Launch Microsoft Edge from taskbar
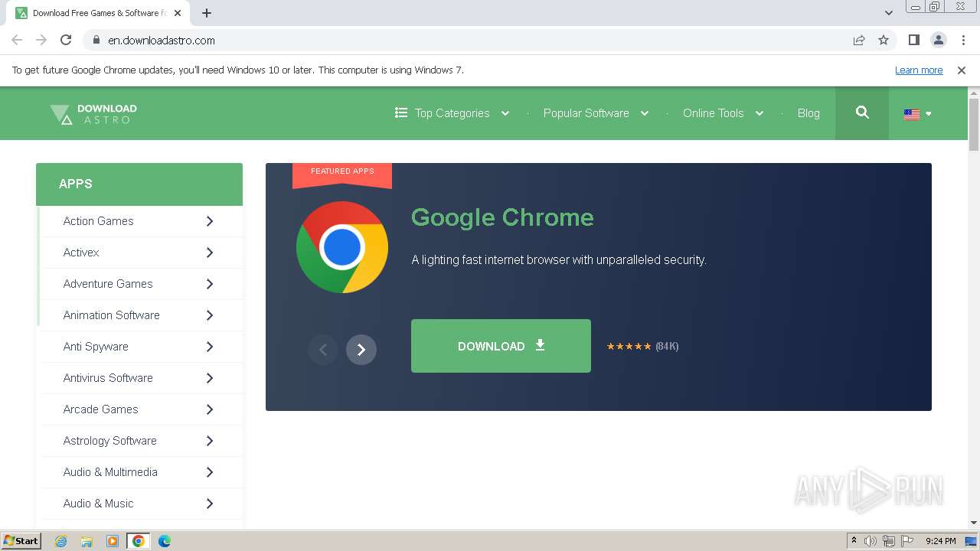The width and height of the screenshot is (980, 551). (x=165, y=541)
